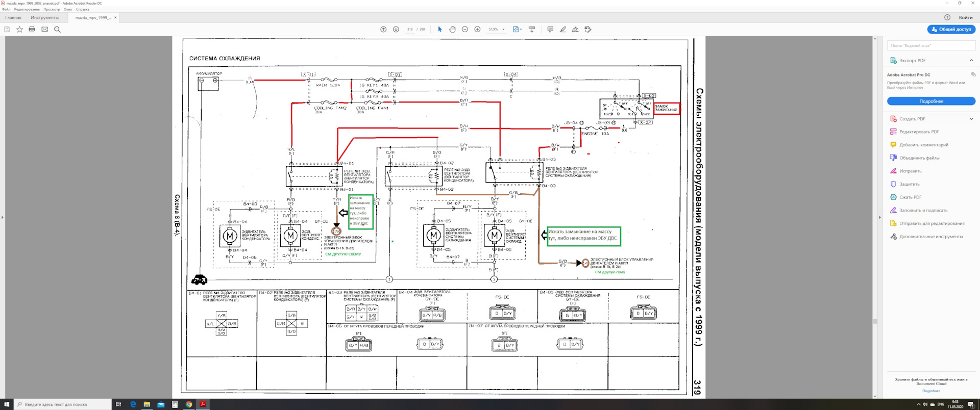
Task: Go to previous page arrow
Action: click(383, 30)
